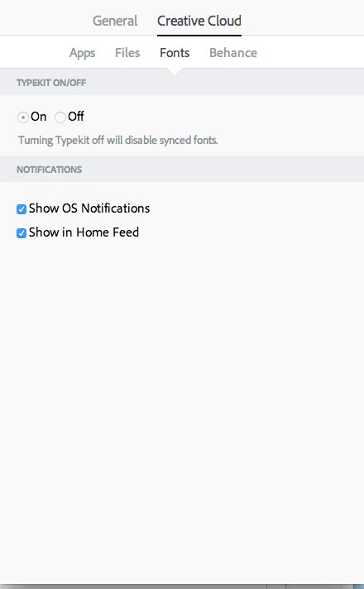
Task: Select the Creative Cloud tab
Action: (x=199, y=21)
